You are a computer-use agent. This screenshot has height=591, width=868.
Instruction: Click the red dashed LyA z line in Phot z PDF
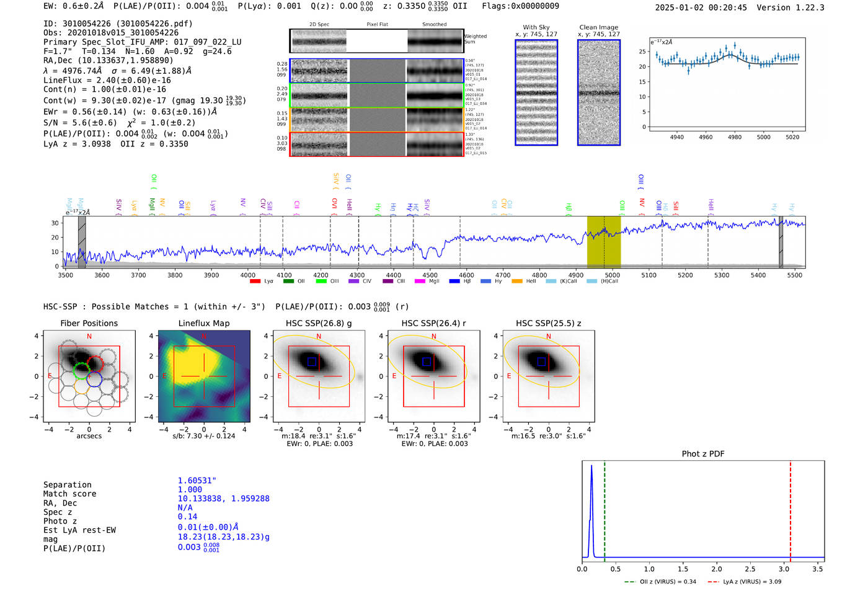coord(790,511)
